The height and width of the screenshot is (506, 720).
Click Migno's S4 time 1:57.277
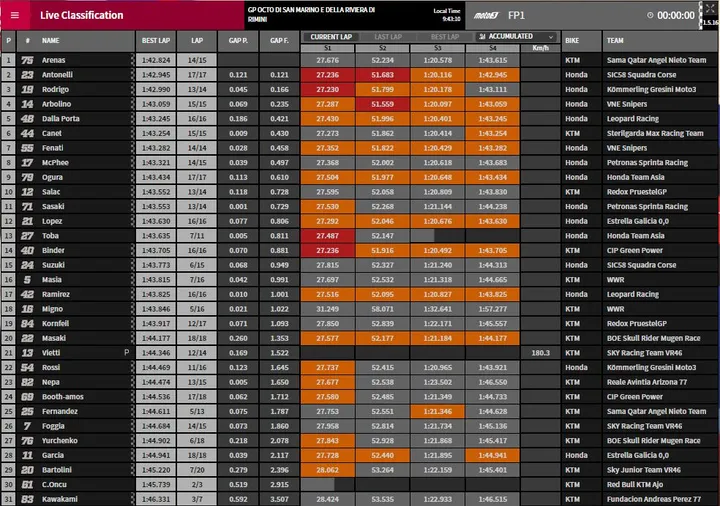493,309
